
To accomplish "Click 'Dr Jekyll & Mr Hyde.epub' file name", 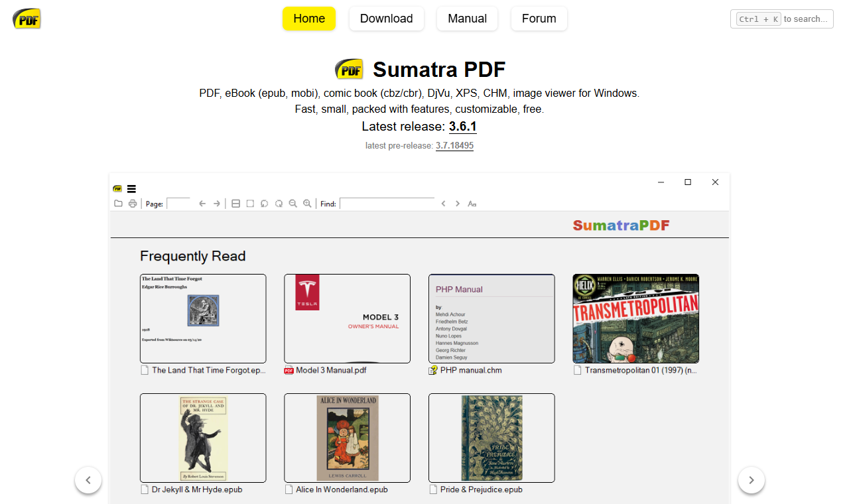I will pyautogui.click(x=197, y=489).
